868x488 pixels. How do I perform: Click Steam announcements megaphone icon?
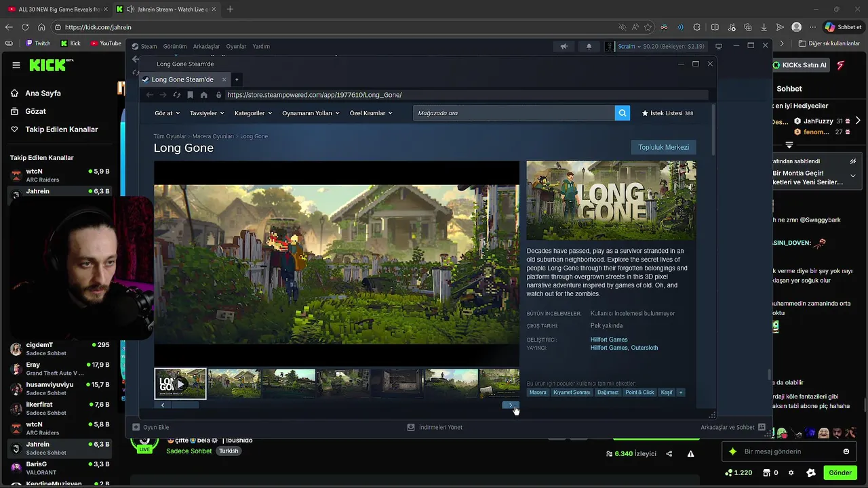coord(564,46)
